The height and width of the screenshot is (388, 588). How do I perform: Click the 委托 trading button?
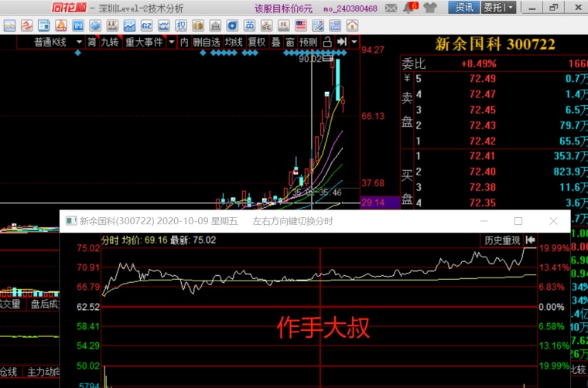[494, 7]
